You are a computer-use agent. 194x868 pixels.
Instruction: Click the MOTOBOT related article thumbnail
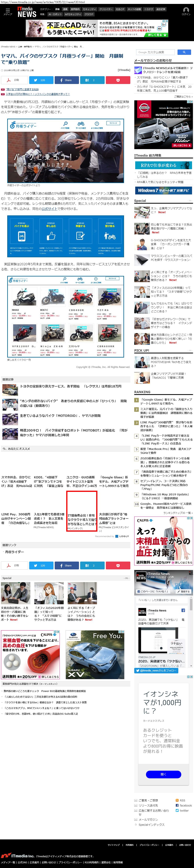tap(10, 434)
